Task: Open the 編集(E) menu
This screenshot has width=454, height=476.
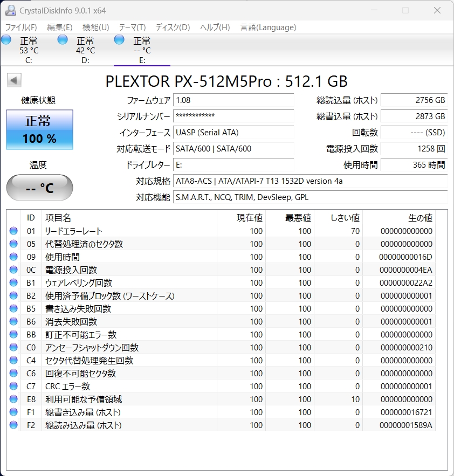Action: pyautogui.click(x=60, y=27)
